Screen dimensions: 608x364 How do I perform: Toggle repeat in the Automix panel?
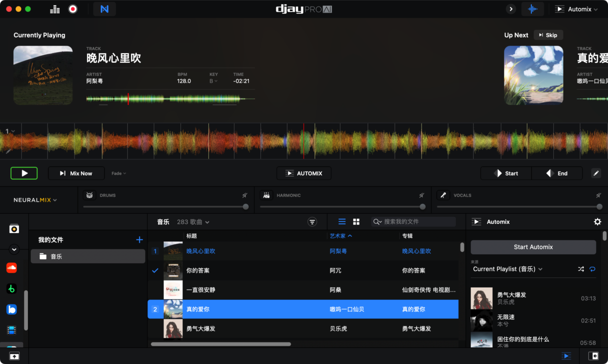coord(592,269)
